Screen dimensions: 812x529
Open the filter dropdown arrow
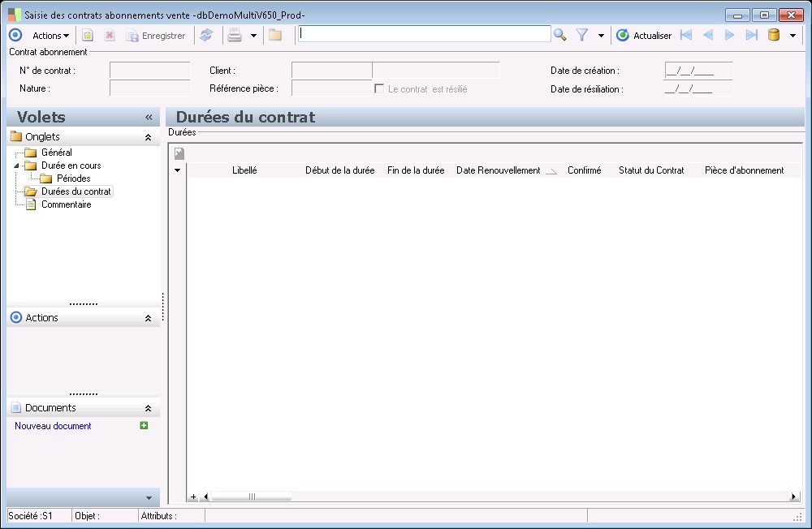601,36
